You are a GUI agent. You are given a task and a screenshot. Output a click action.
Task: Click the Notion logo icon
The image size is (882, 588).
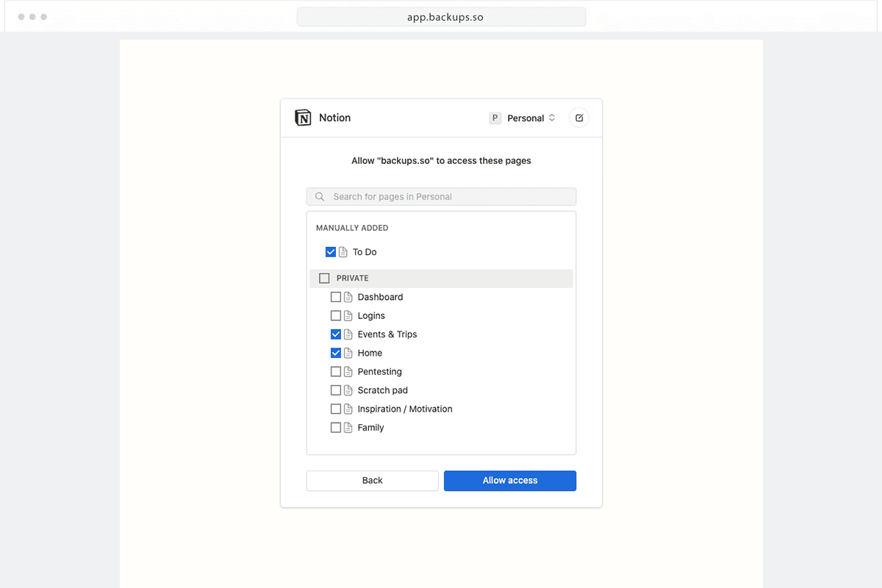(x=302, y=118)
